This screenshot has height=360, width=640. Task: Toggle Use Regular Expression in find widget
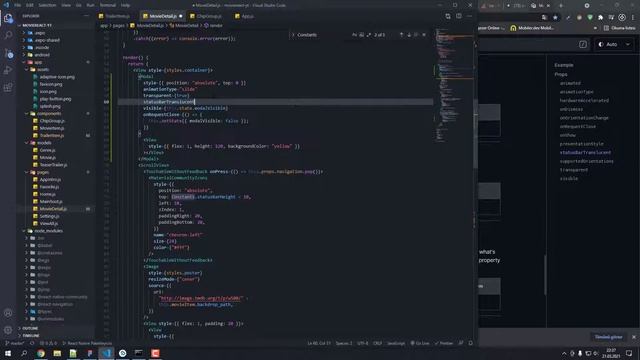point(369,35)
